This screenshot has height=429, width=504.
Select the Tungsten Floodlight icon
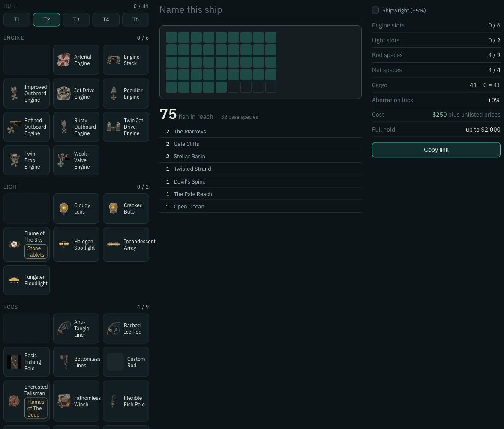[x=14, y=280]
